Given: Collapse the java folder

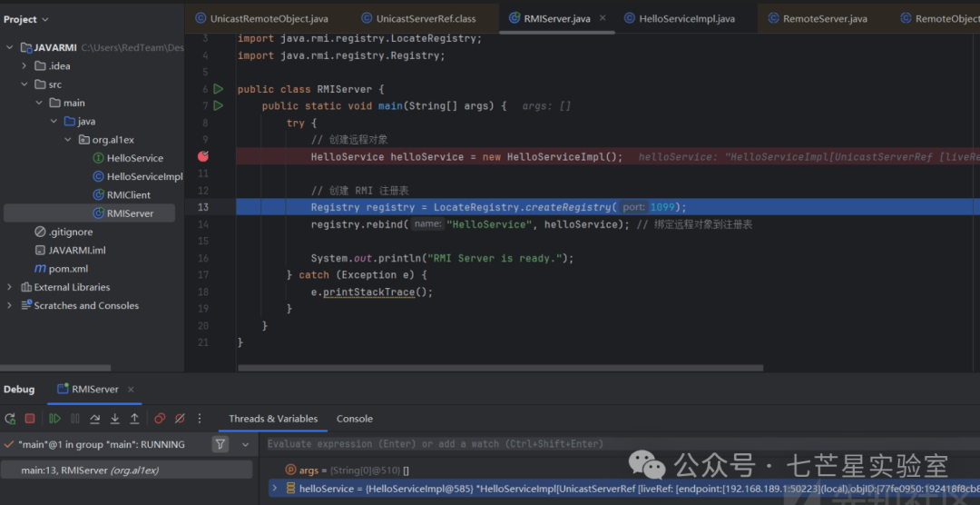Looking at the screenshot, I should click(x=54, y=122).
